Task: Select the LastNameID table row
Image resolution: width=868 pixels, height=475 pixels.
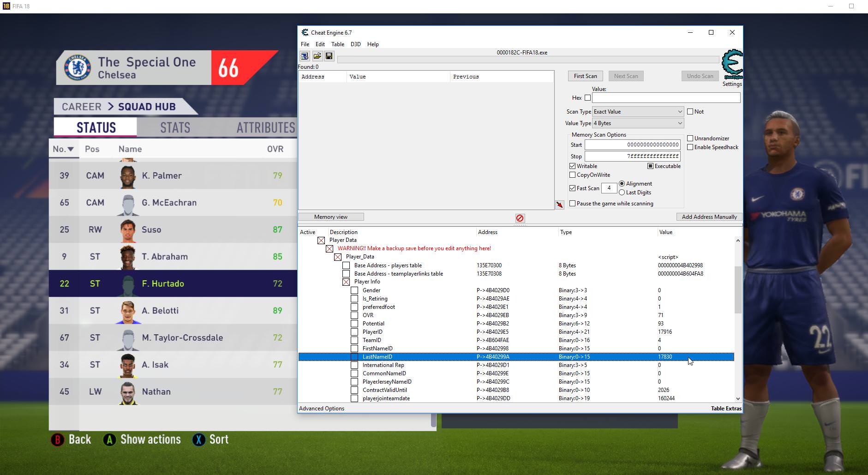Action: click(x=516, y=357)
